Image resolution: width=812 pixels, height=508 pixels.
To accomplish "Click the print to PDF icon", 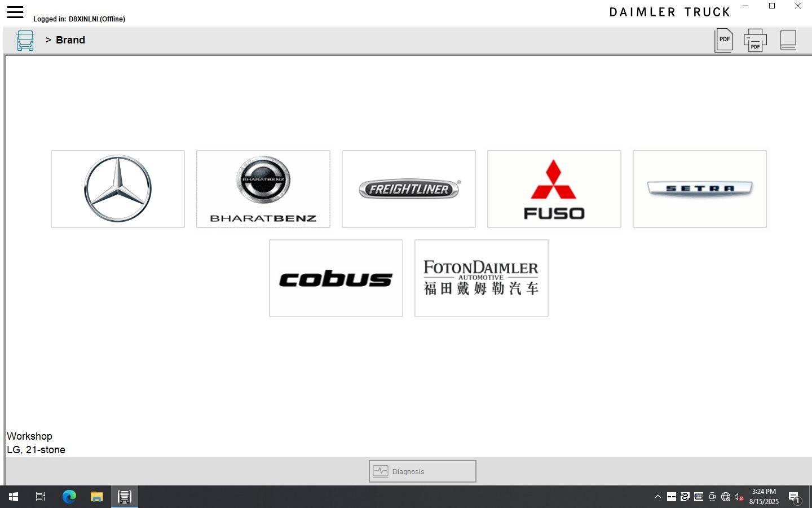I will coord(755,40).
